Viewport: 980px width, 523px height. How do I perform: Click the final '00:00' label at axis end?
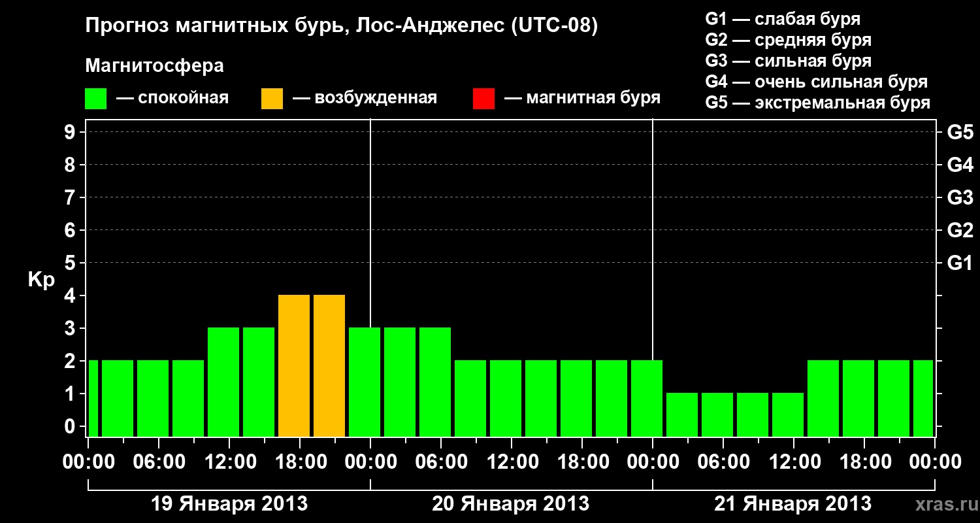pos(935,462)
